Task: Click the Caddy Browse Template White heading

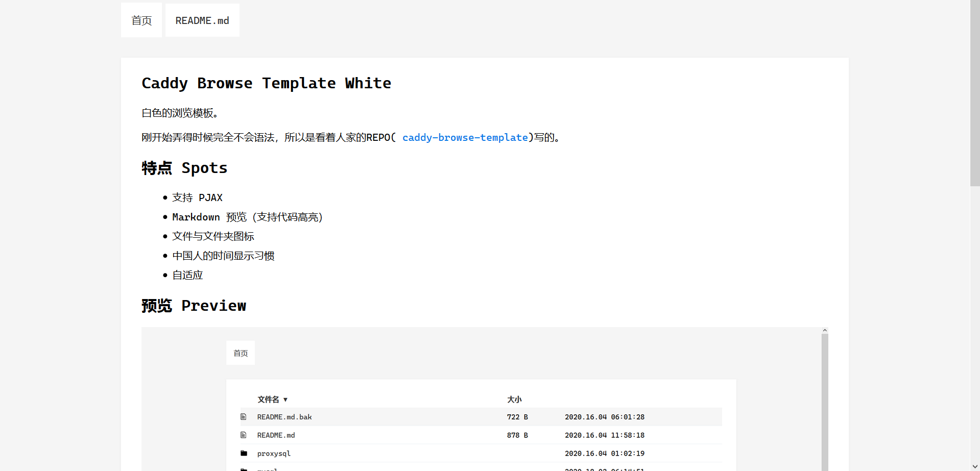Action: pyautogui.click(x=267, y=83)
